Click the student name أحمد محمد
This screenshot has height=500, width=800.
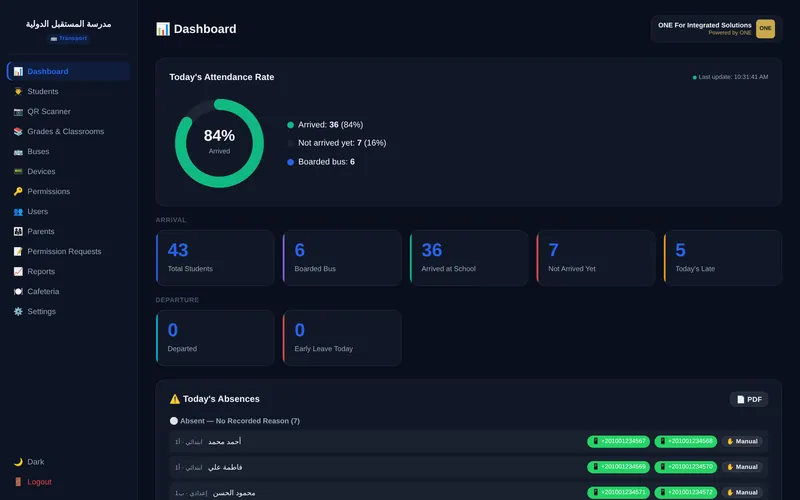(x=224, y=441)
